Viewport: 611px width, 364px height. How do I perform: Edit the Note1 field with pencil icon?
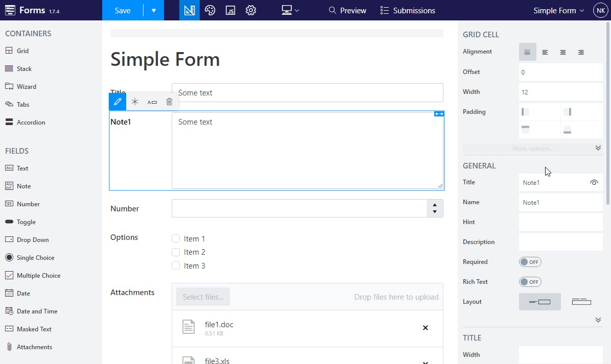117,101
